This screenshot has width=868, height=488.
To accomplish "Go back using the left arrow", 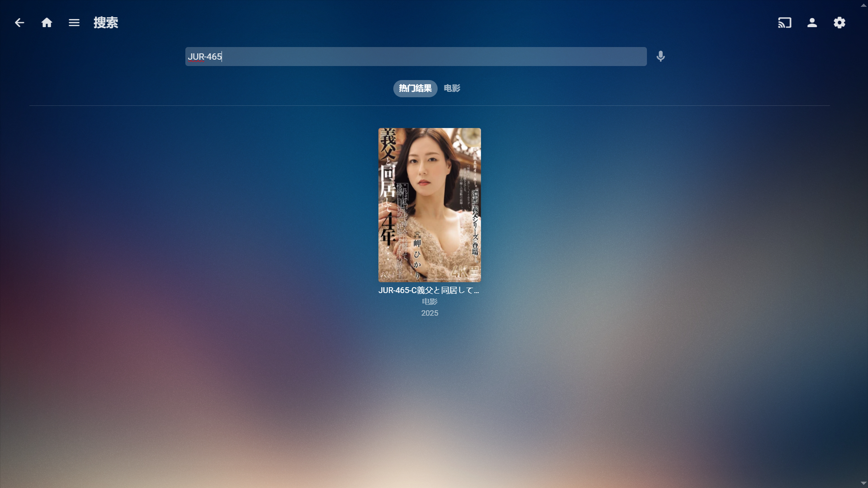I will (x=19, y=23).
